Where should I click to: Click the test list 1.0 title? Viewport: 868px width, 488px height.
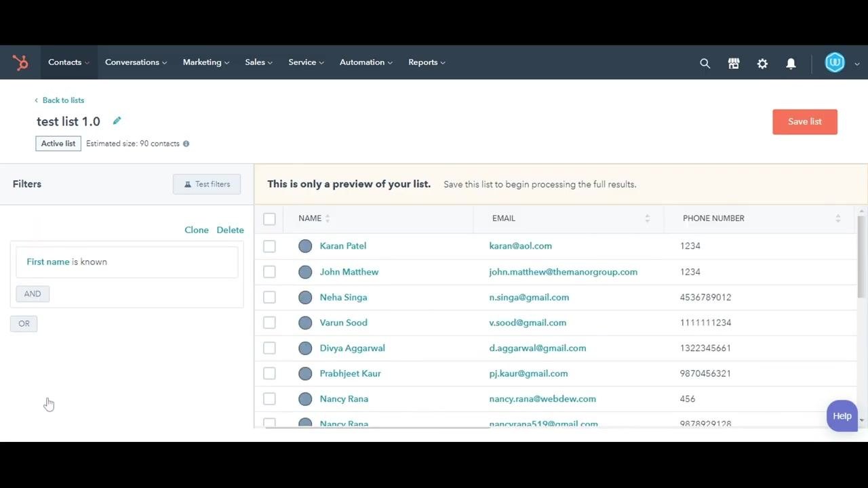pyautogui.click(x=68, y=122)
